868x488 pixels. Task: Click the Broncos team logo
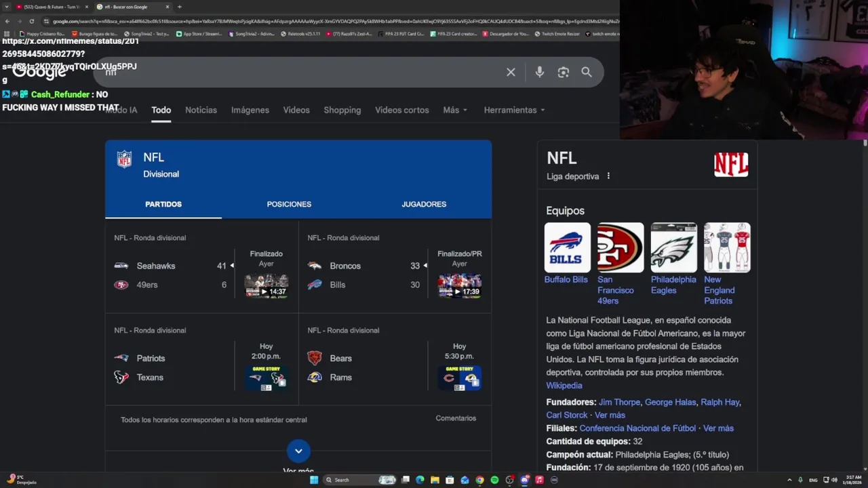coord(314,266)
